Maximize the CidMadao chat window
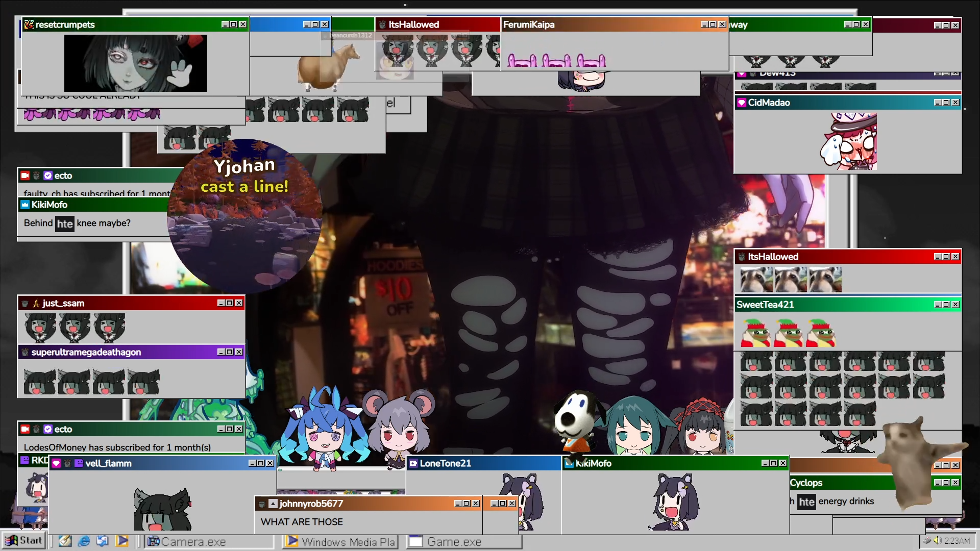The height and width of the screenshot is (551, 980). tap(946, 103)
